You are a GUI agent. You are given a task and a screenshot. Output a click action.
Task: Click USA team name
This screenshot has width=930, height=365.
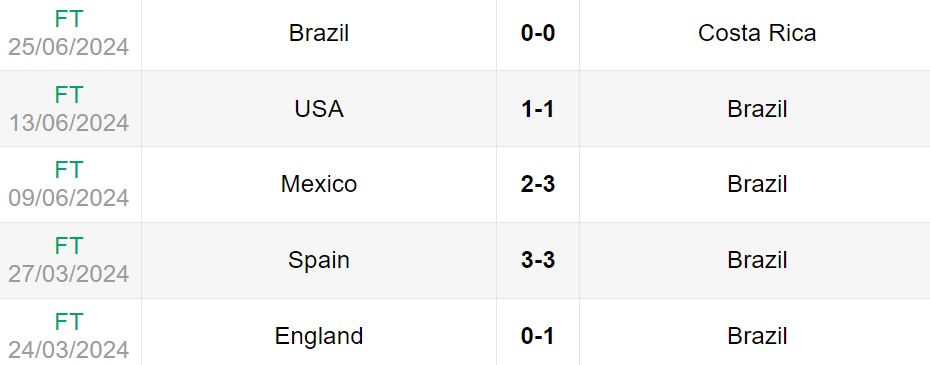coord(319,109)
